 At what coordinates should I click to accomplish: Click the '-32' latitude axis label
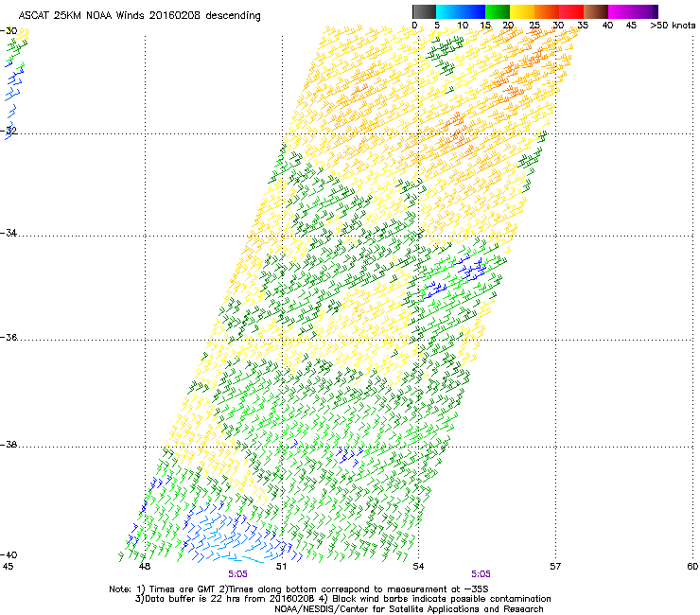9,131
